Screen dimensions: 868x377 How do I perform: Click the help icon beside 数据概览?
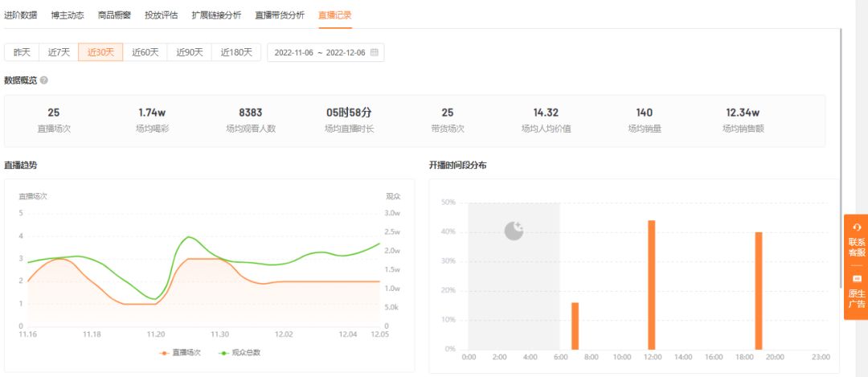point(43,80)
